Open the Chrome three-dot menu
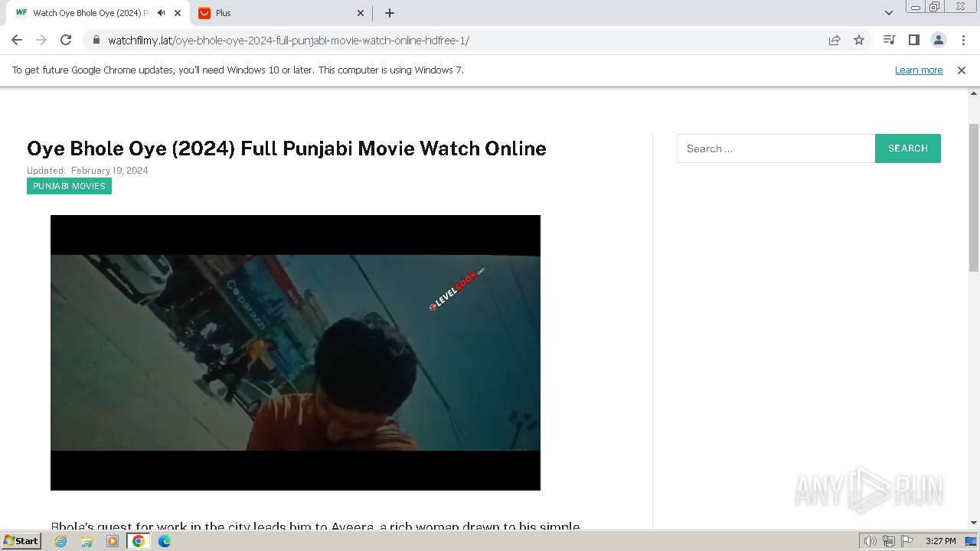980x551 pixels. click(962, 40)
